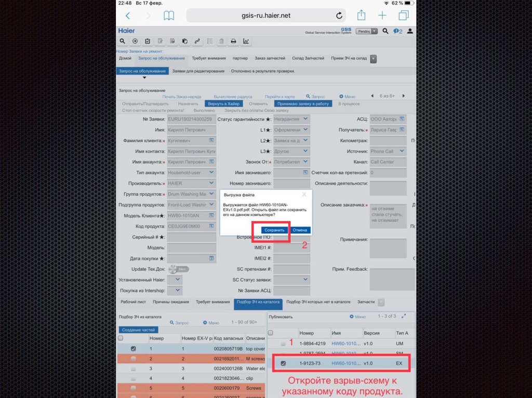Check checkbox of part row M screws
The image size is (532, 398).
(134, 359)
